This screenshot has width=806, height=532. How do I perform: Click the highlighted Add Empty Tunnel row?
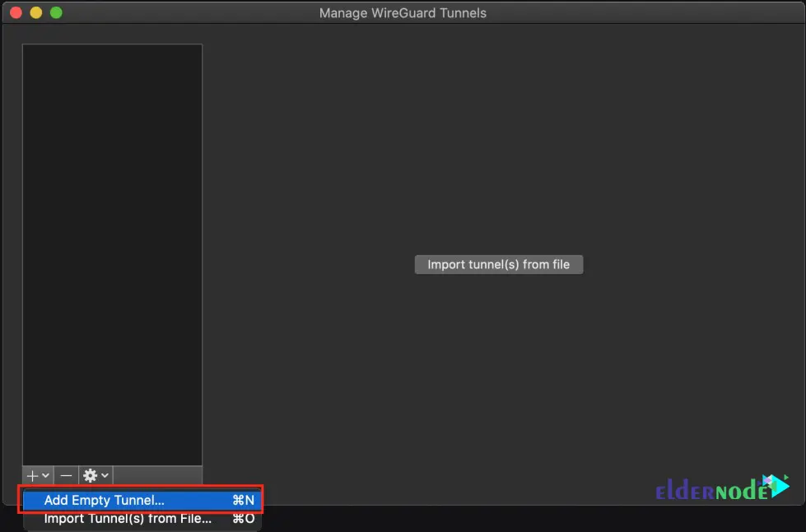(x=140, y=500)
